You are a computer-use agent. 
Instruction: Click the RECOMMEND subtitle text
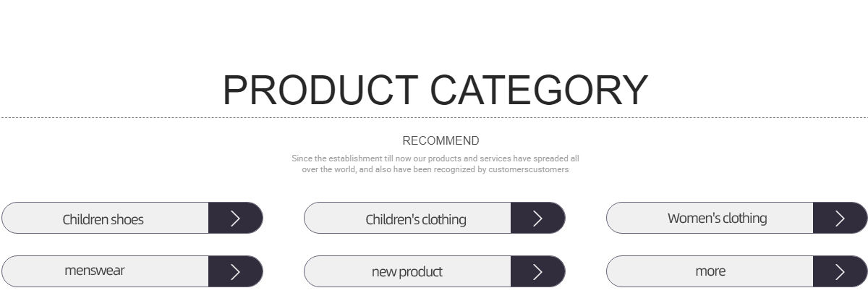[x=441, y=140]
